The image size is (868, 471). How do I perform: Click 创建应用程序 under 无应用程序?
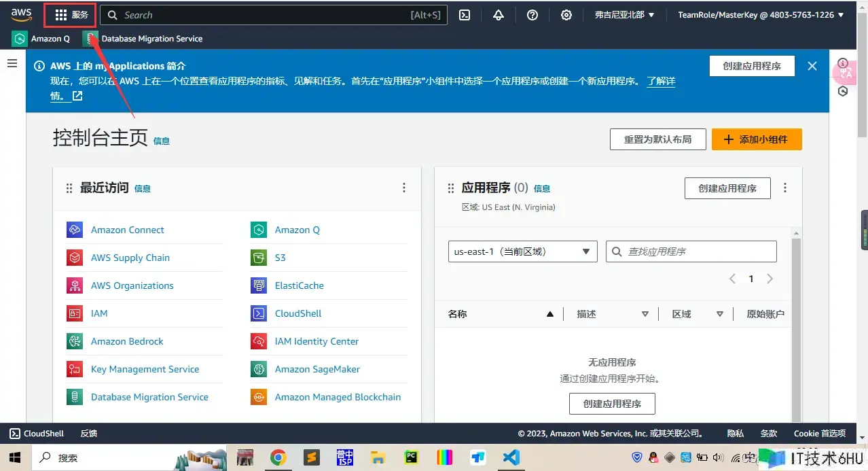tap(612, 404)
